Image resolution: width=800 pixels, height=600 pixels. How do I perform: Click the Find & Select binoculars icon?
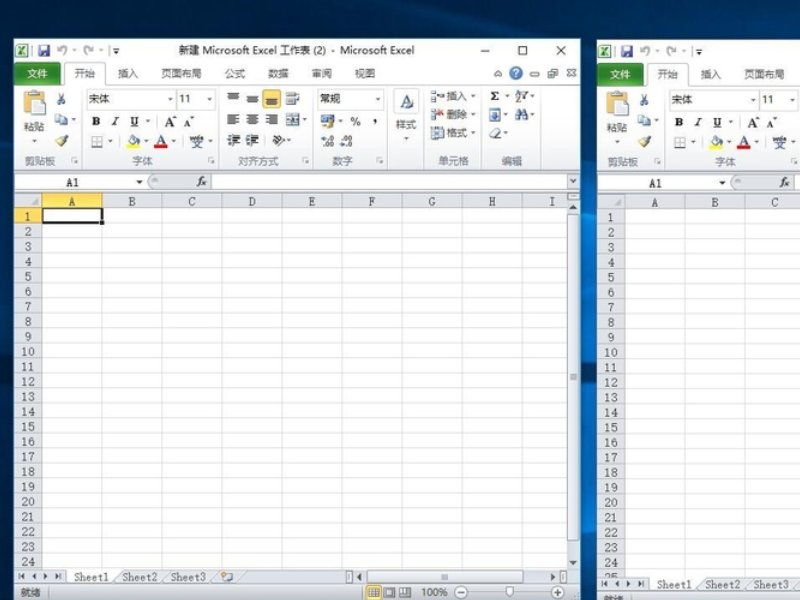click(522, 115)
